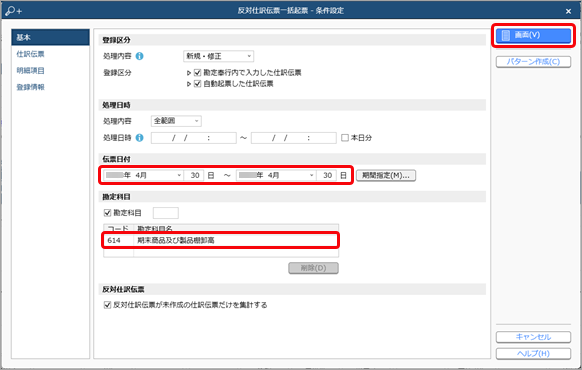Click the info icon beside 処理日時
The height and width of the screenshot is (370, 582).
coord(140,138)
